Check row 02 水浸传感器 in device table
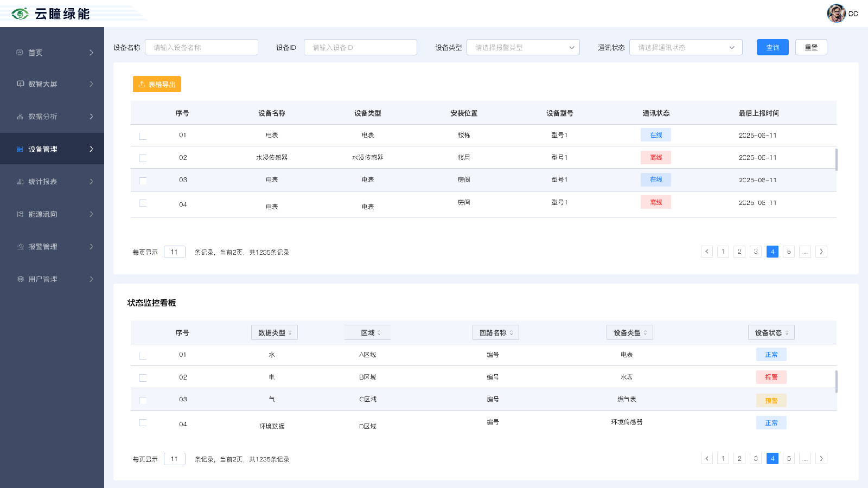 coord(143,158)
